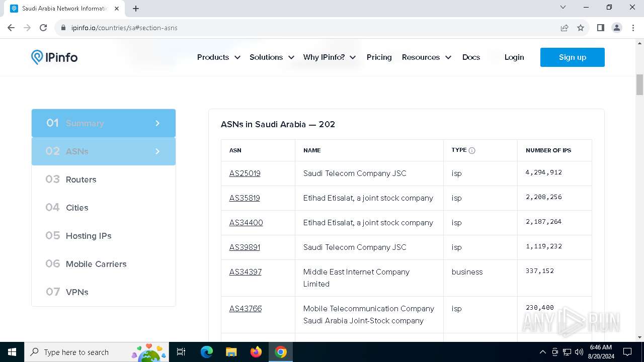Select the 02 ASNs section
The height and width of the screenshot is (362, 644).
pos(104,151)
